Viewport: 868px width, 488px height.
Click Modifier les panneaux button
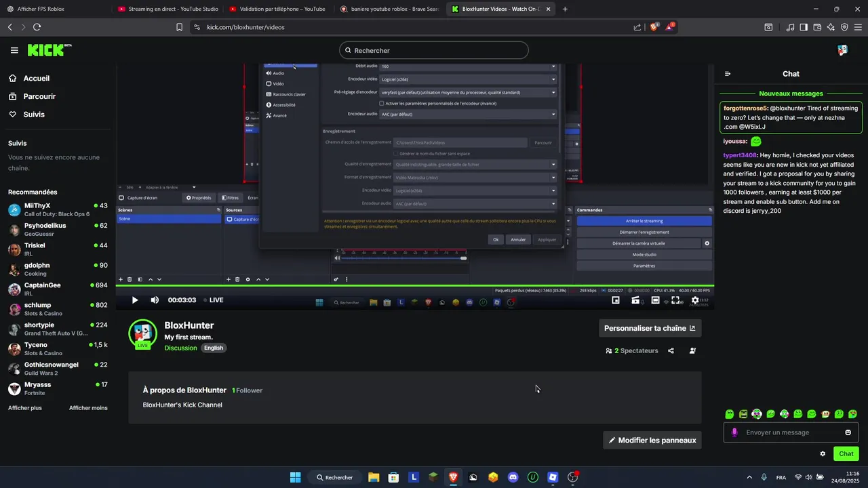pos(652,440)
